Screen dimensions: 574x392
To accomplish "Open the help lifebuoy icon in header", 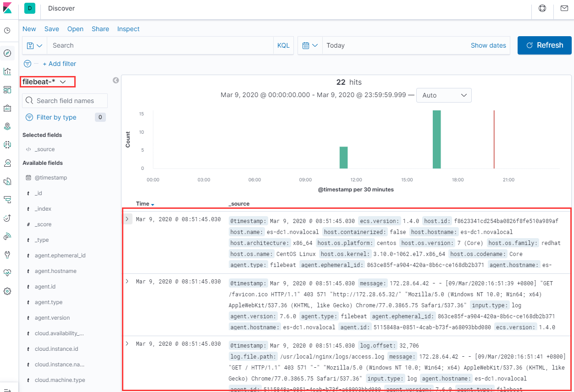I will (x=542, y=8).
